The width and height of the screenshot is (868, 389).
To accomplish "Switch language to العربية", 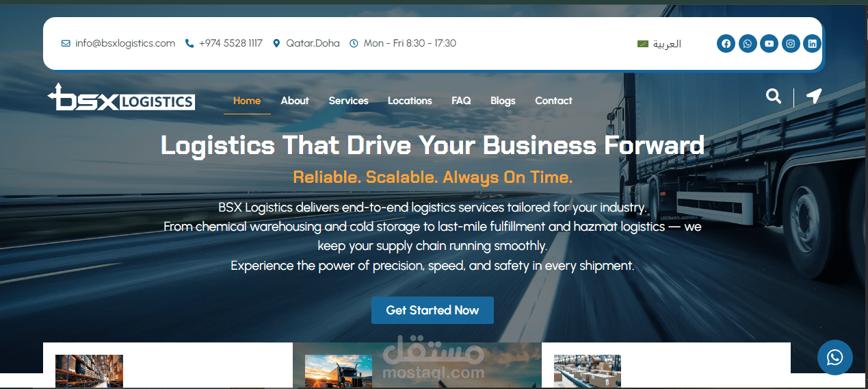I will pyautogui.click(x=659, y=44).
